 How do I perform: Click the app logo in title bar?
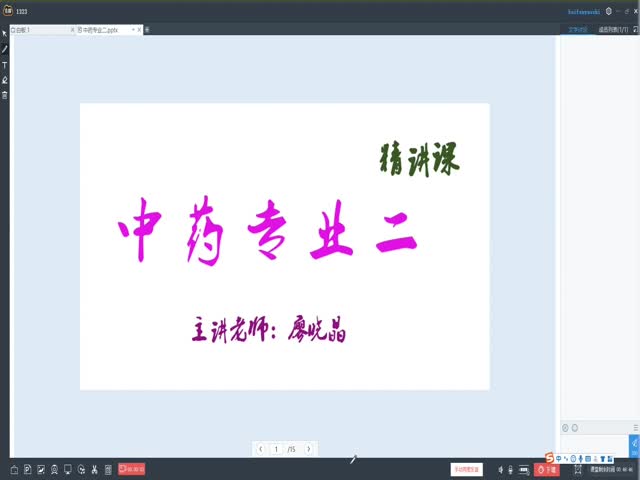[x=8, y=11]
